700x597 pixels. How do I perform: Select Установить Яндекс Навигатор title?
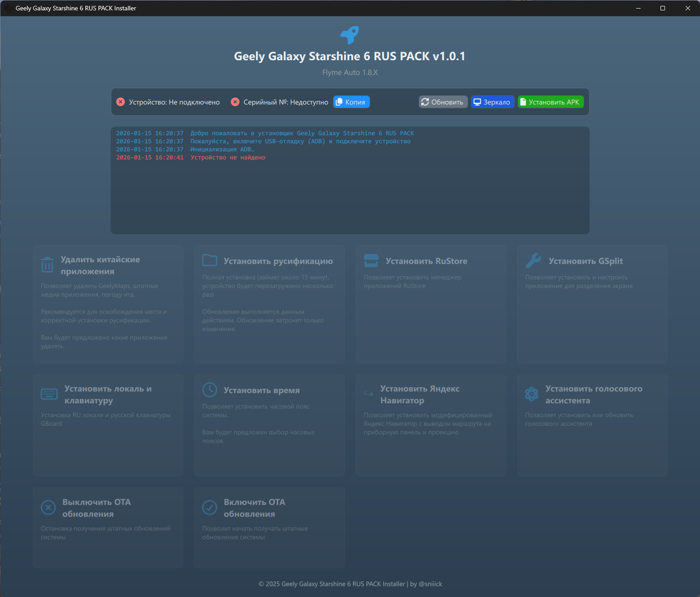(419, 394)
